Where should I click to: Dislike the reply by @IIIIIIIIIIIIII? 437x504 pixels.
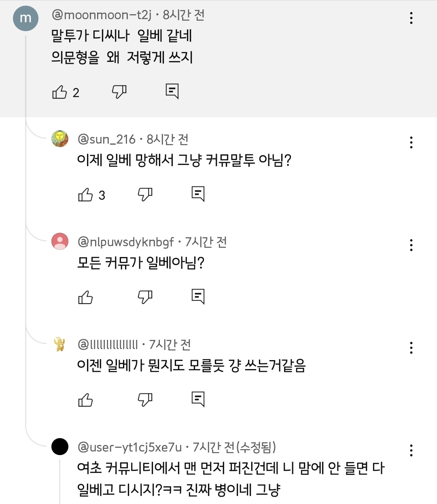click(x=145, y=400)
